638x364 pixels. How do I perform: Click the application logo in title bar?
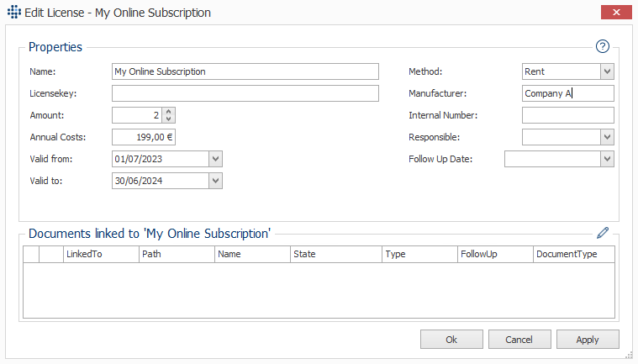13,13
